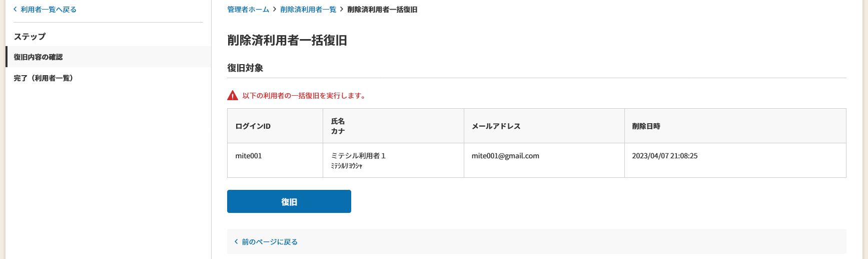Go back via 利用者一覧へ戻る link

click(x=49, y=10)
